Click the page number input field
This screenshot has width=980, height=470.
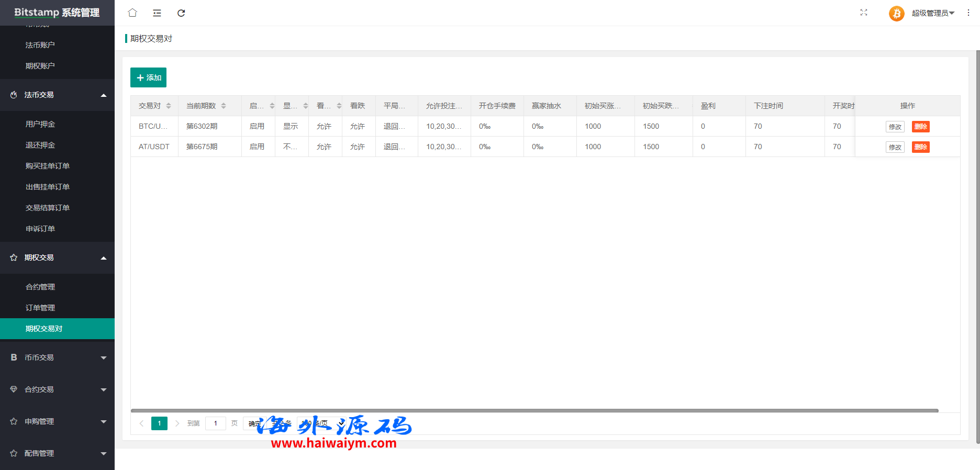(x=215, y=423)
